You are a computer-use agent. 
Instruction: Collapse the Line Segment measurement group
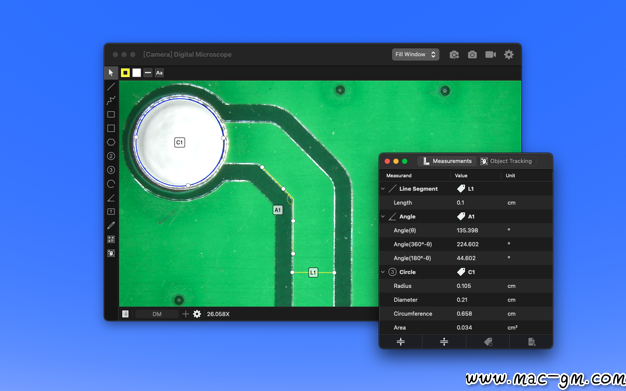(x=383, y=189)
